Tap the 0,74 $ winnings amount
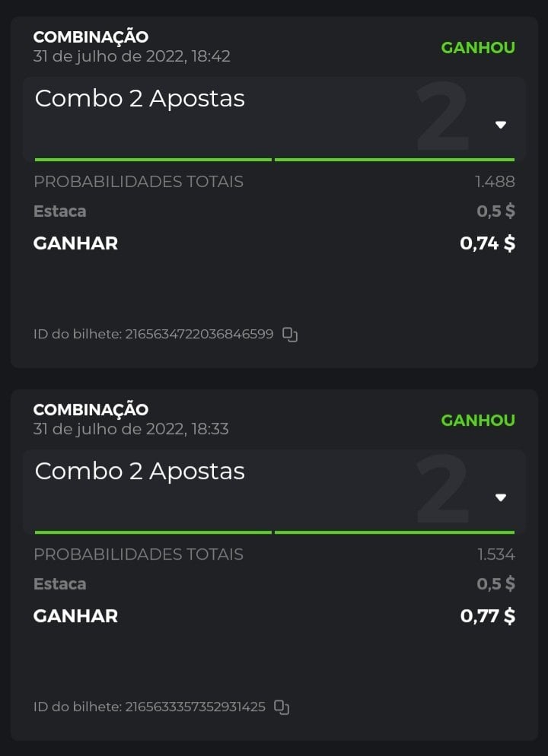548x756 pixels. coord(488,243)
